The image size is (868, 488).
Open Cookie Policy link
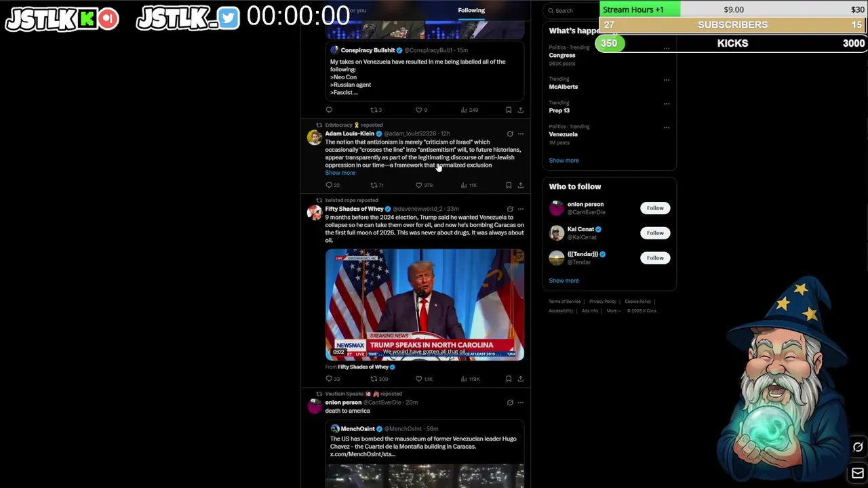click(x=637, y=302)
